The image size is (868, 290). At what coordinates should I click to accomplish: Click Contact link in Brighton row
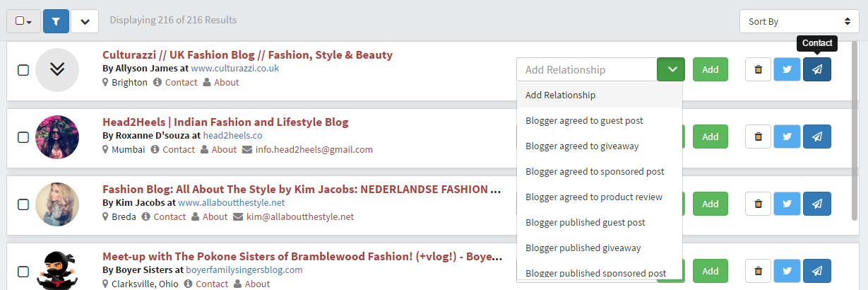pyautogui.click(x=182, y=82)
